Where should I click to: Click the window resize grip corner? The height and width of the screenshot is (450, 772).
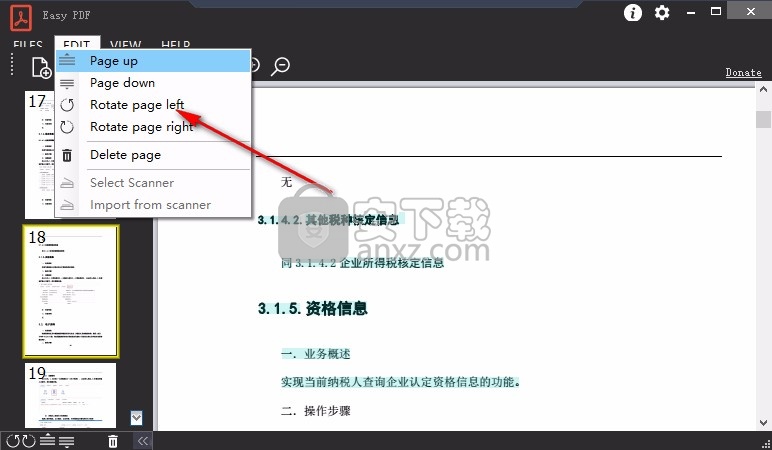(x=766, y=444)
